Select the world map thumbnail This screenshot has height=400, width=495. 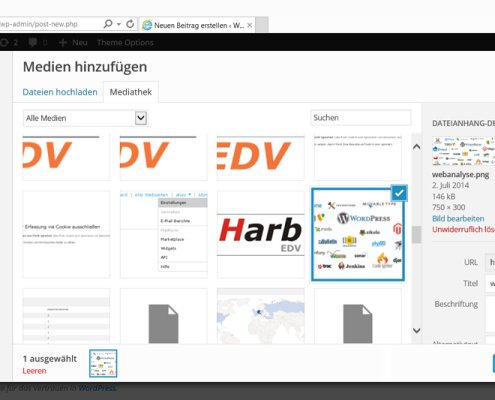pos(261,316)
